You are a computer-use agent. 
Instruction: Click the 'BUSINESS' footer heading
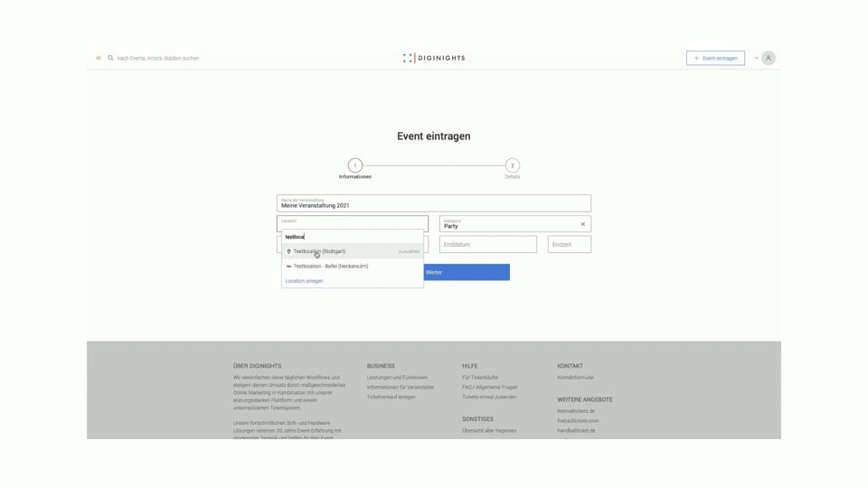[381, 366]
